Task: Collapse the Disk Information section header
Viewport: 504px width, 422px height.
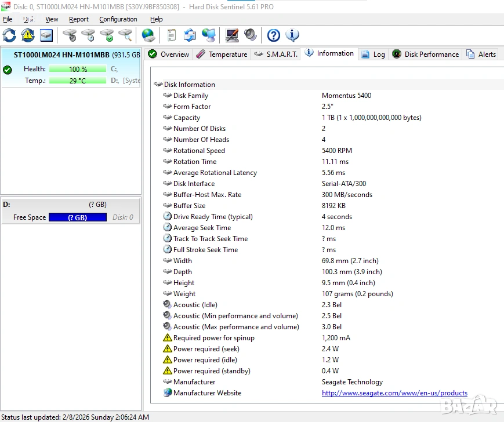Action: (189, 85)
